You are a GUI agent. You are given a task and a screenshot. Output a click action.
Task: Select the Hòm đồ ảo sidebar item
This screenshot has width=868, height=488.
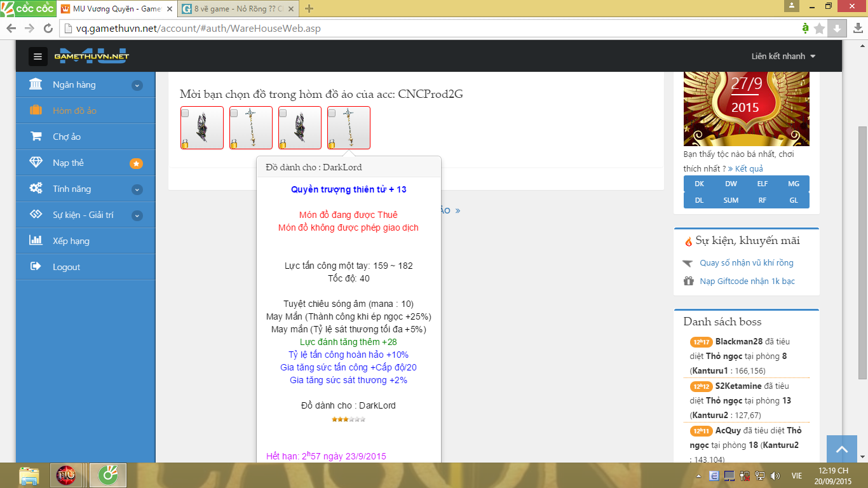coord(86,111)
